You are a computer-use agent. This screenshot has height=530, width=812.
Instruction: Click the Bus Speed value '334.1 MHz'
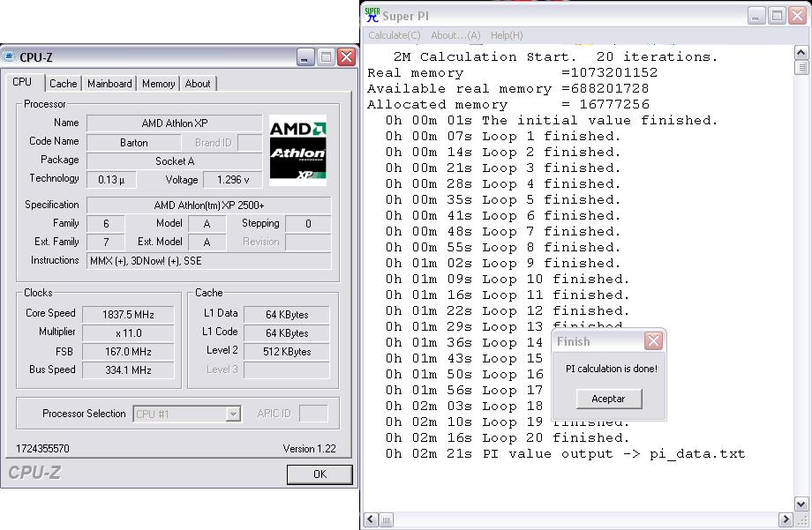128,370
